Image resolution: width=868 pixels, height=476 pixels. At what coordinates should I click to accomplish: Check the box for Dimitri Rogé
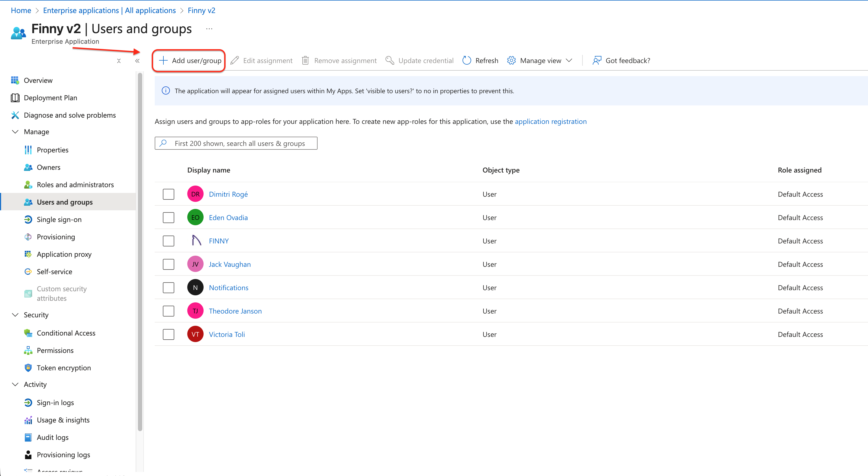(x=169, y=194)
